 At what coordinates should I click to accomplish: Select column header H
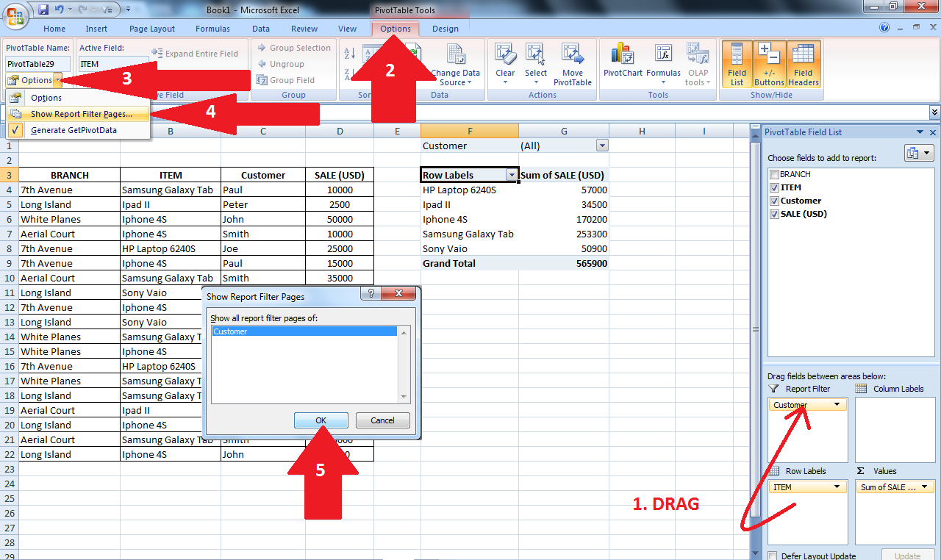pos(642,131)
